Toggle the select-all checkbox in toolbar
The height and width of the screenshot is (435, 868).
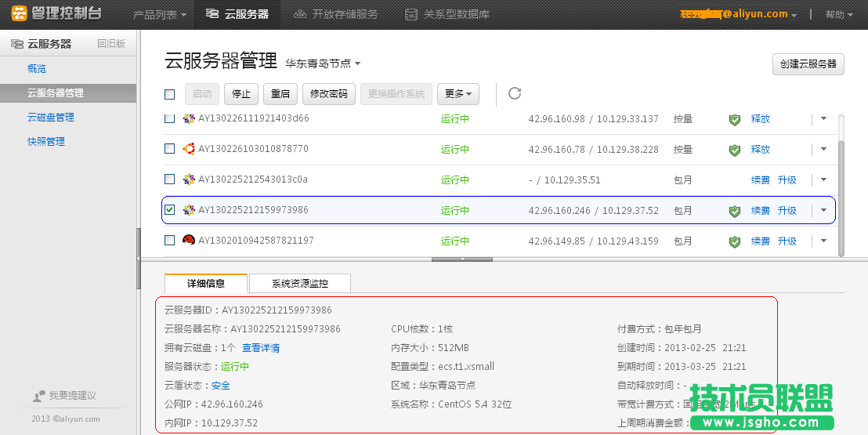pos(170,94)
